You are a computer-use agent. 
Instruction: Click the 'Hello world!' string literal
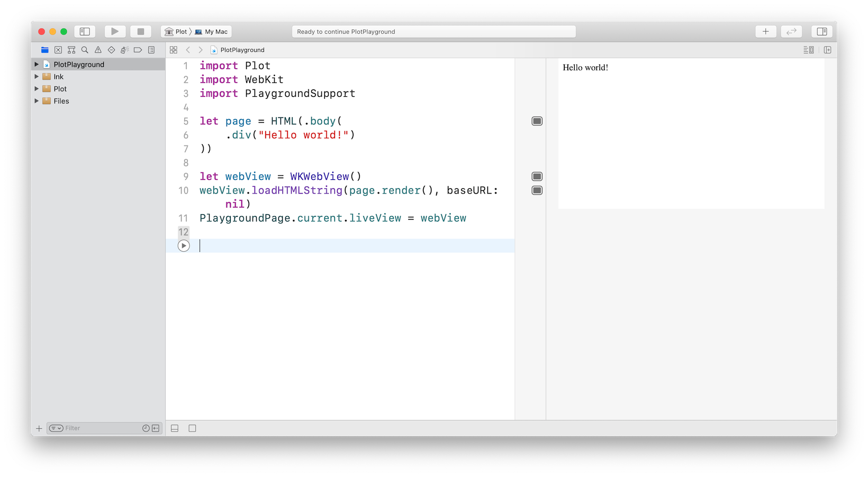(303, 135)
